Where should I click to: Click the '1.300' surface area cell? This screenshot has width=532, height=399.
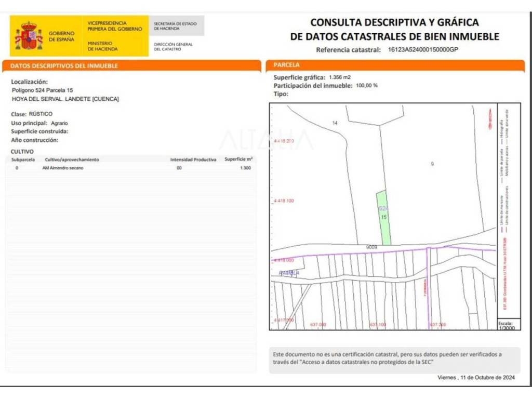[246, 168]
